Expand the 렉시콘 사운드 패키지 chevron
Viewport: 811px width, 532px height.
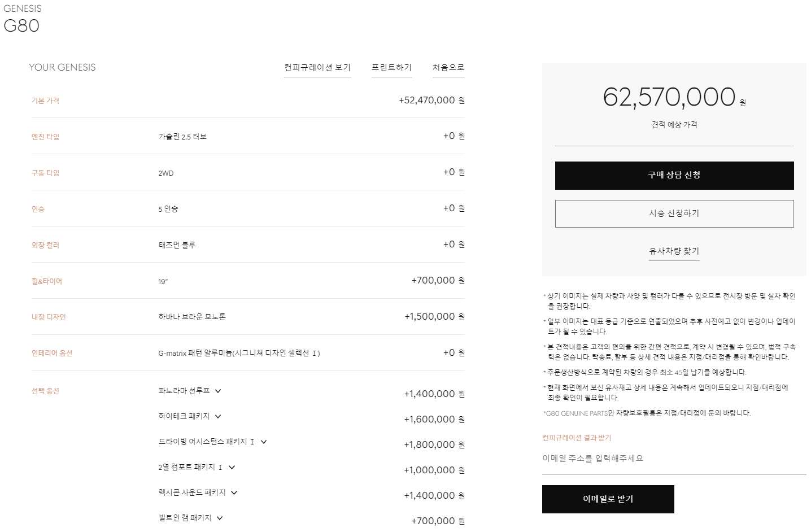234,492
